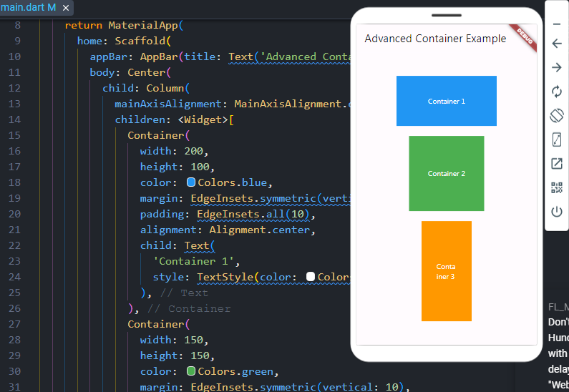Click the 'body: Center(' text on line 11
This screenshot has height=392, width=569.
(x=130, y=72)
